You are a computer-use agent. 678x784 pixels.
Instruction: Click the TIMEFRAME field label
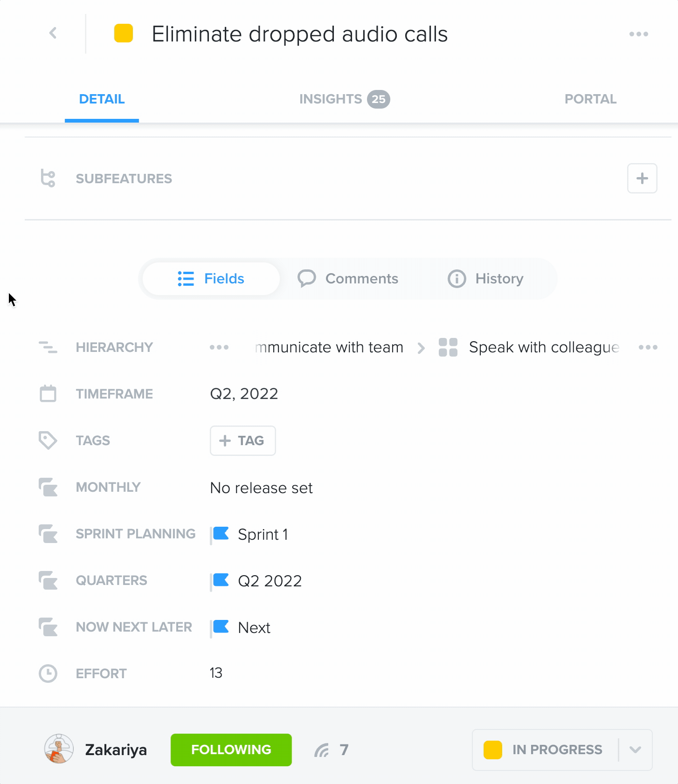point(114,394)
